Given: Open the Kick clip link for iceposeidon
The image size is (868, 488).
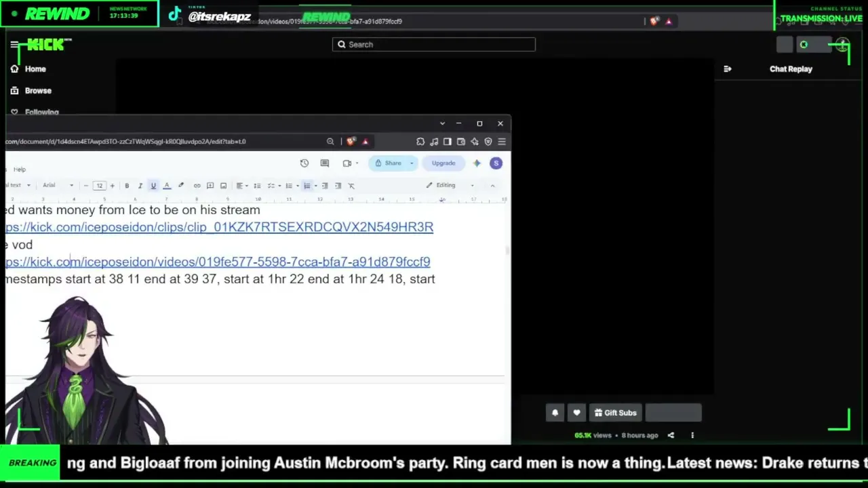Looking at the screenshot, I should 219,227.
